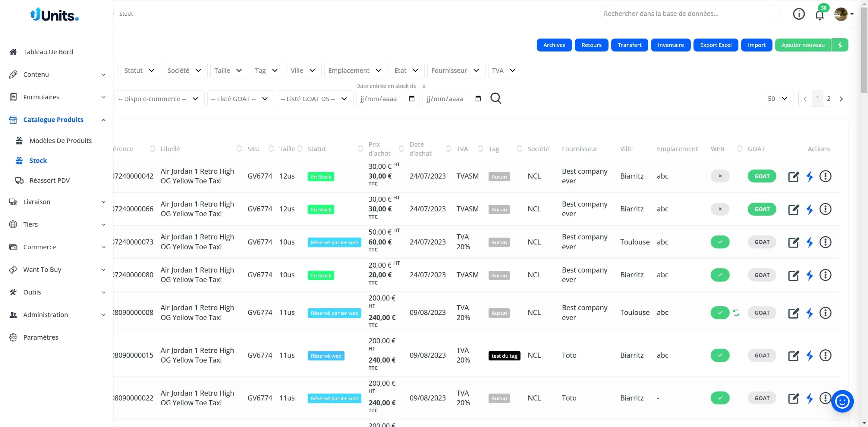Open the Statut filter dropdown

[140, 71]
